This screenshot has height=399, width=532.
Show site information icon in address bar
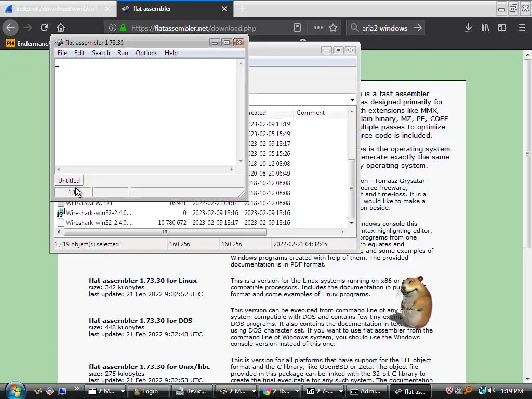[113, 28]
